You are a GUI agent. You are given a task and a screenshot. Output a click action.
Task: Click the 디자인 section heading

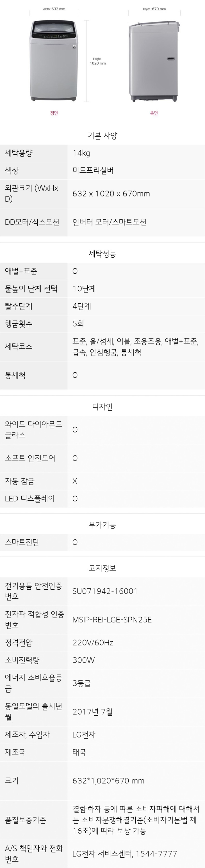click(102, 407)
